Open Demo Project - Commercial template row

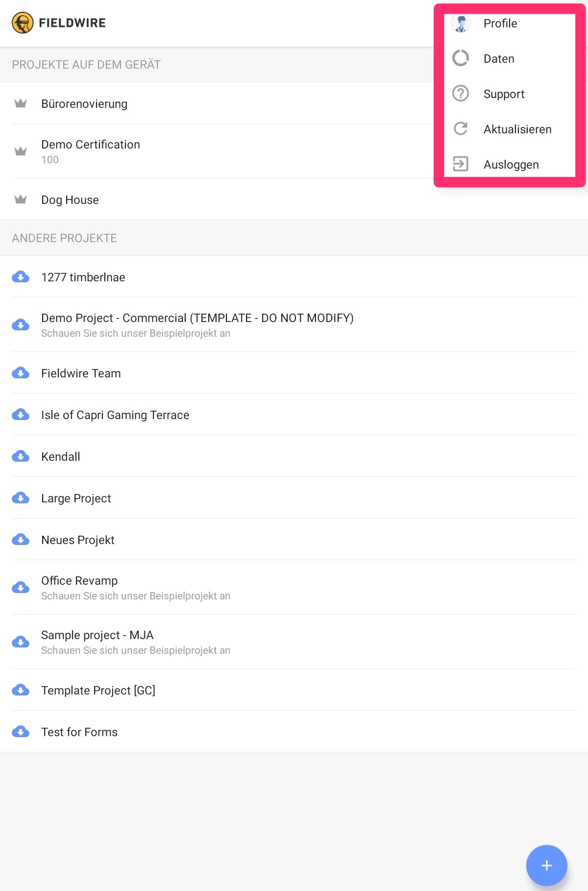(294, 324)
